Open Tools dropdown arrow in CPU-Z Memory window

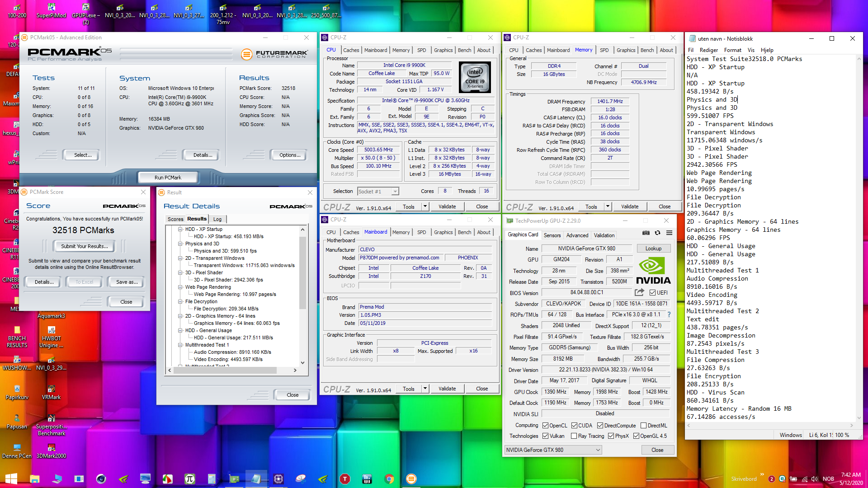pyautogui.click(x=608, y=206)
